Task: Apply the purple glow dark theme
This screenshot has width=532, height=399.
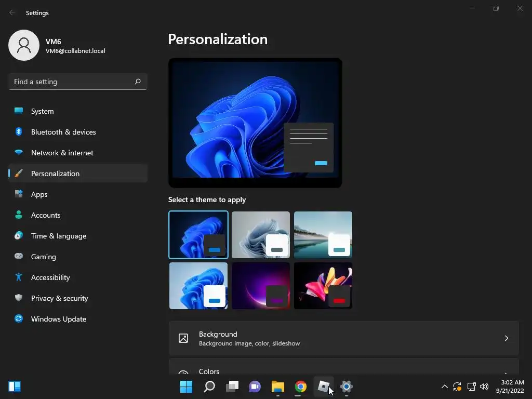Action: click(261, 286)
